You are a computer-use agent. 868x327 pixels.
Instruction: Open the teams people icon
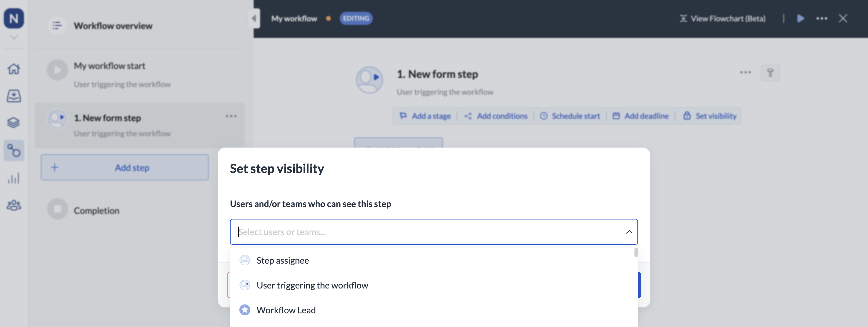(x=14, y=205)
